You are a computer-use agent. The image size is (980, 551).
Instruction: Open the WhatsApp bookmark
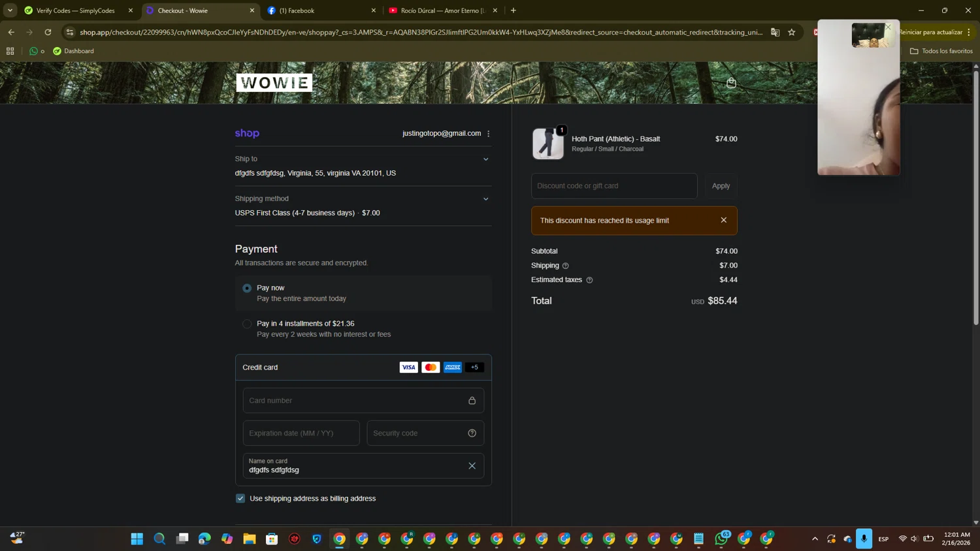click(x=37, y=51)
